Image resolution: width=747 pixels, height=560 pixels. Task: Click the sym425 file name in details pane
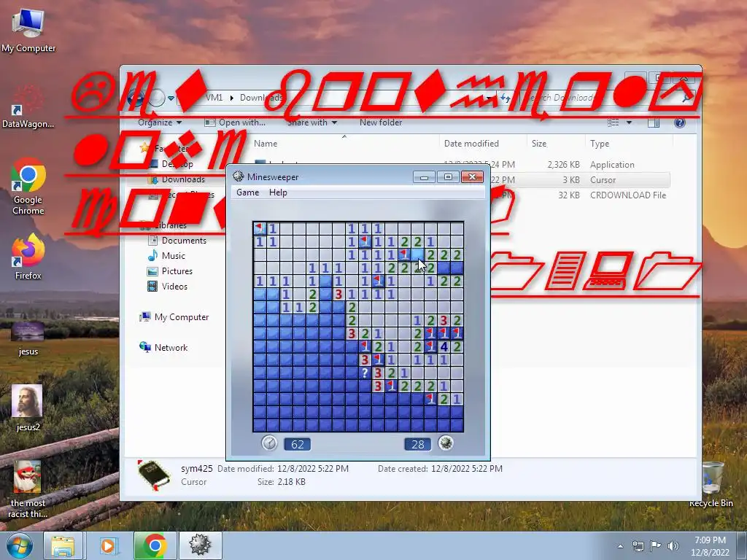point(196,469)
